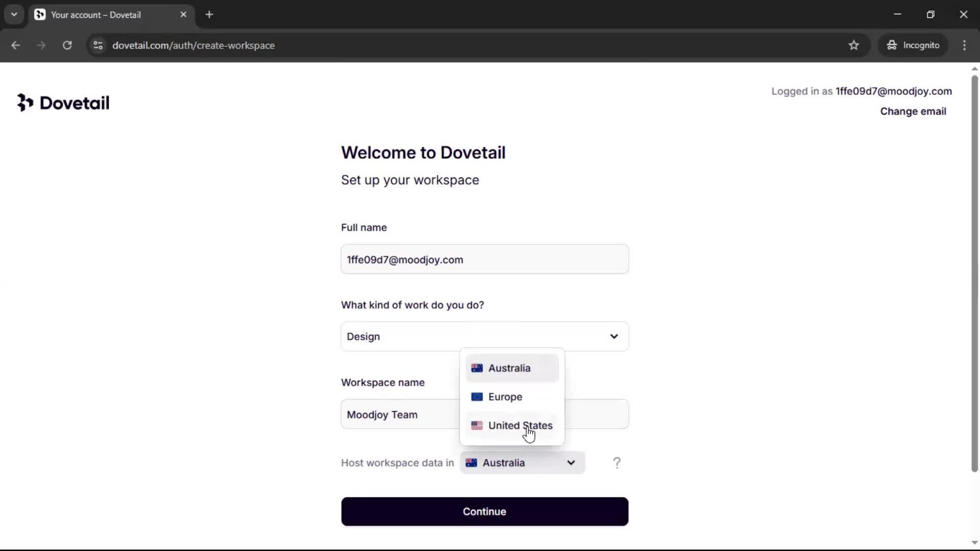This screenshot has height=551, width=980.
Task: View site information icon in address bar
Action: click(98, 45)
